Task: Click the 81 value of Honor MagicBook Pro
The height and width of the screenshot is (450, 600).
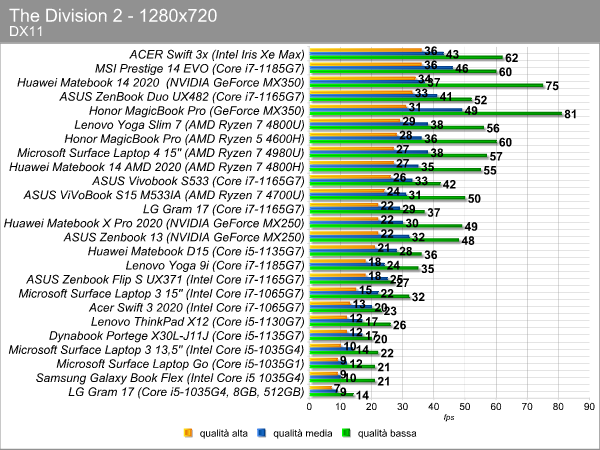Action: [x=570, y=114]
